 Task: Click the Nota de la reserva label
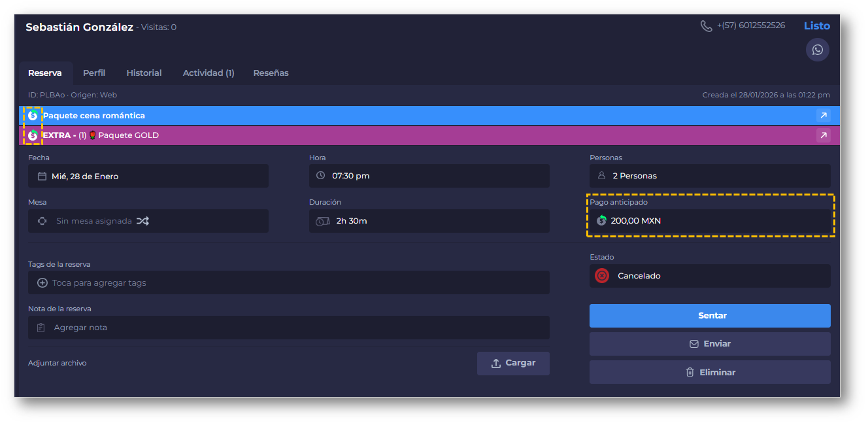coord(59,309)
